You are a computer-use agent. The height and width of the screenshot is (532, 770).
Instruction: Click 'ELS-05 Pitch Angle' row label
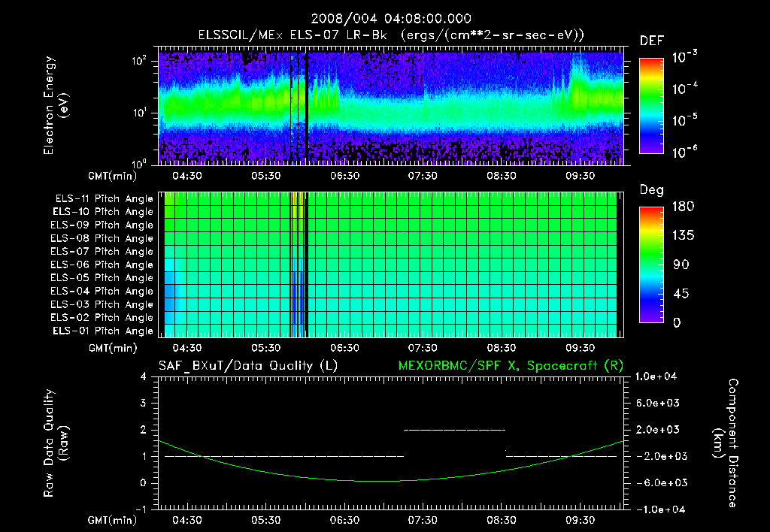click(102, 278)
